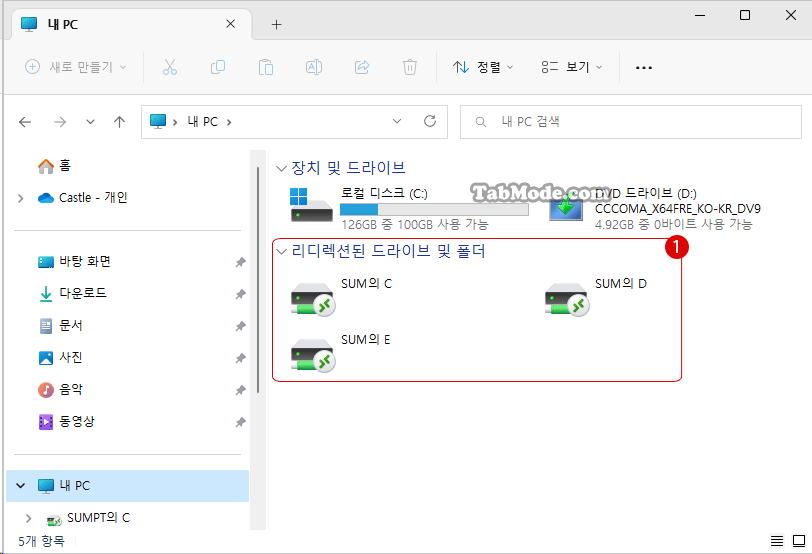Click the 내 PC 검색 search box
This screenshot has height=554, width=812.
pyautogui.click(x=631, y=122)
